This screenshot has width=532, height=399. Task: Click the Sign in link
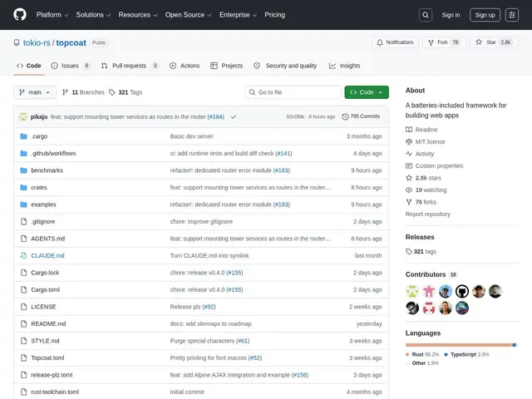[x=451, y=15]
